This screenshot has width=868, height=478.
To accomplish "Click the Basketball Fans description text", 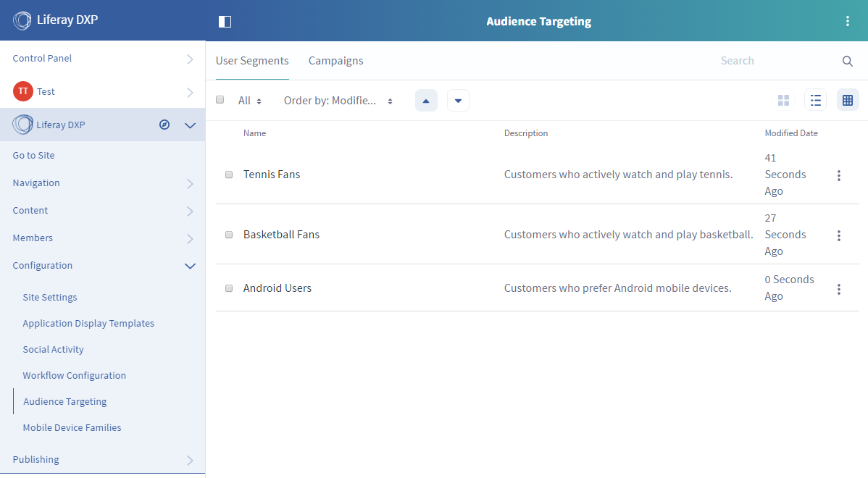I will coord(628,235).
